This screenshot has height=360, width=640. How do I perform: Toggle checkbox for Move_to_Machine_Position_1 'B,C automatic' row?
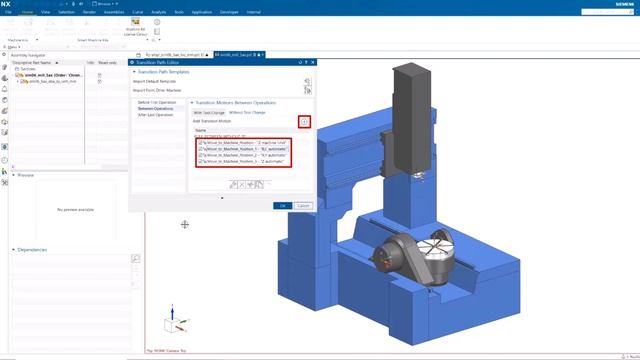(200, 149)
